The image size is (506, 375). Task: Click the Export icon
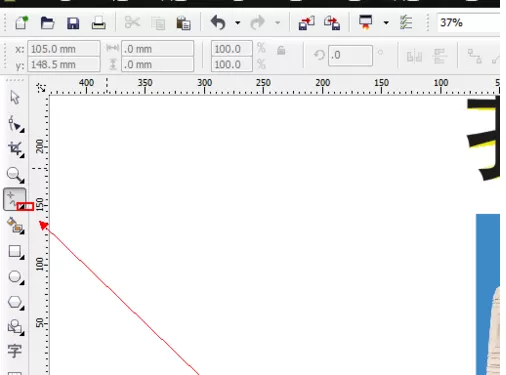pos(332,23)
